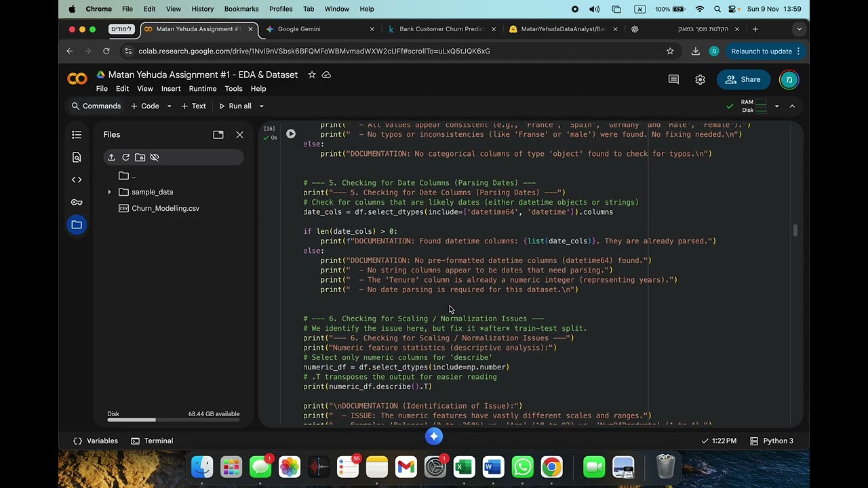Viewport: 868px width, 488px height.
Task: Add a Text cell
Action: 193,106
